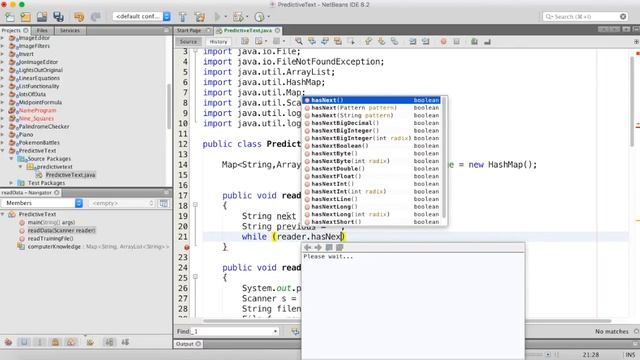Select the Projects tab
The image size is (640, 360).
tap(11, 31)
